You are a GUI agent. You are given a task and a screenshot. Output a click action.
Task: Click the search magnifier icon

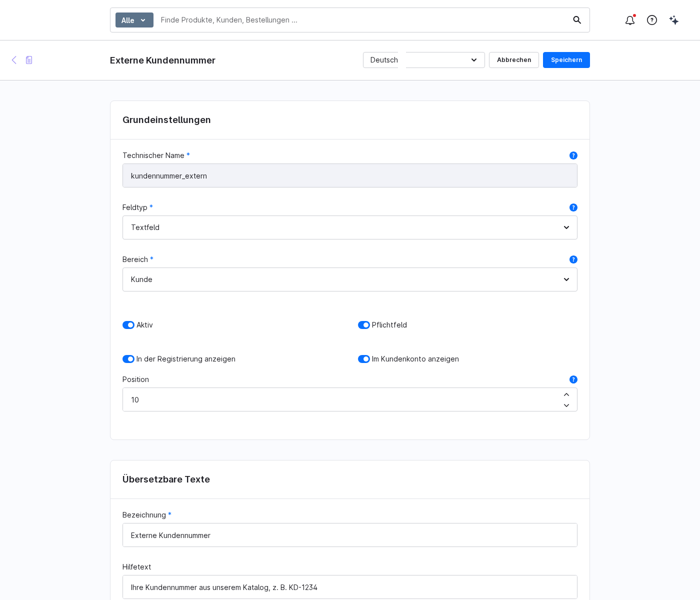577,20
